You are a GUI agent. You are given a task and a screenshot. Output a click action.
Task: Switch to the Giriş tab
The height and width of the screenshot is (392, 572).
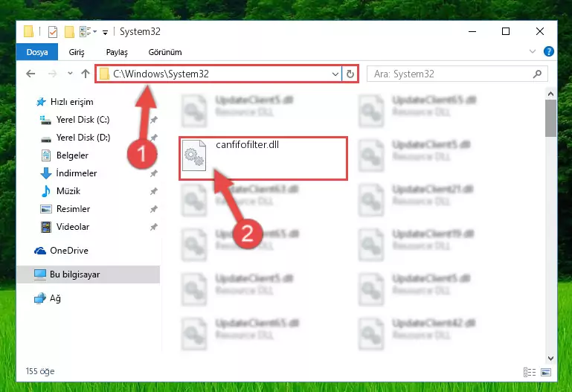tap(77, 52)
